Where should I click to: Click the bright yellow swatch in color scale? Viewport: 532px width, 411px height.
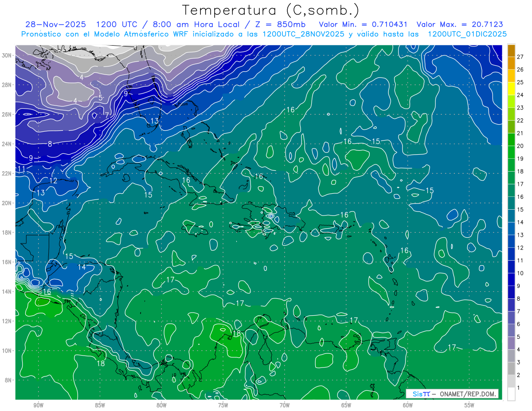pos(511,89)
